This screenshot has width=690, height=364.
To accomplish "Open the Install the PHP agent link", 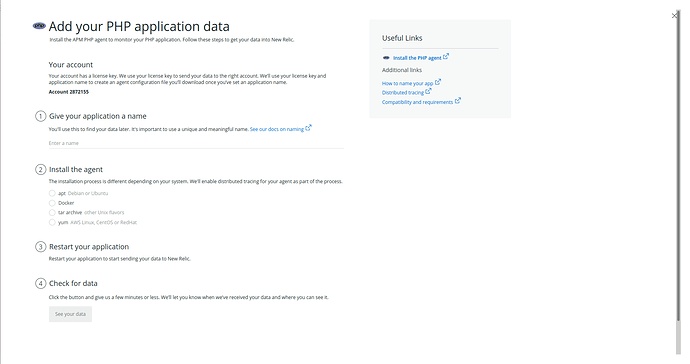I will [417, 58].
